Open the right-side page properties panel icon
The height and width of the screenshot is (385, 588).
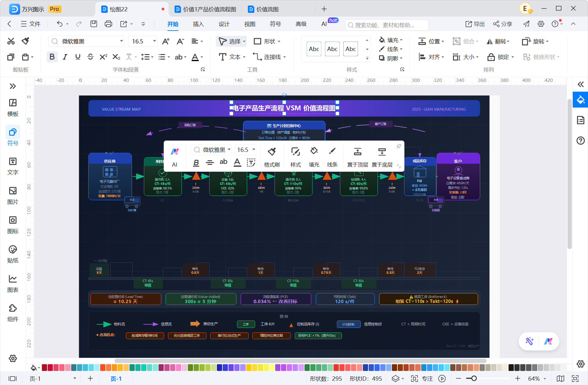click(x=580, y=120)
